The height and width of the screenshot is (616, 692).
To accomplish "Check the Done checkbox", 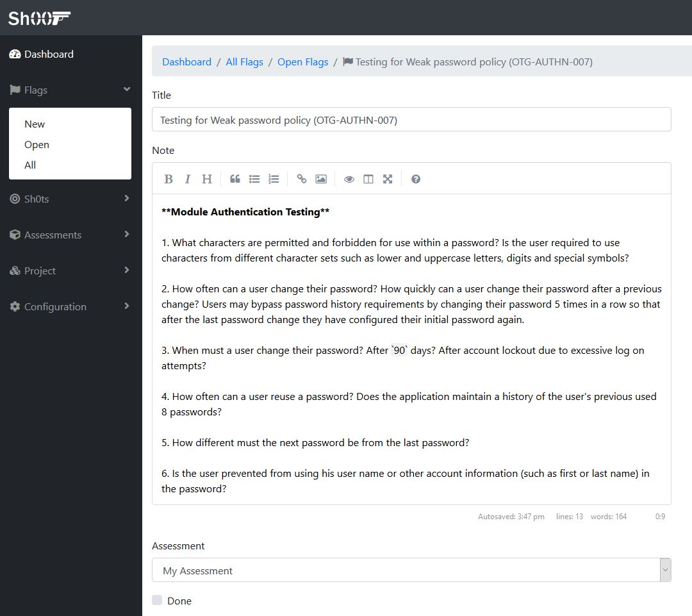I will pyautogui.click(x=157, y=600).
